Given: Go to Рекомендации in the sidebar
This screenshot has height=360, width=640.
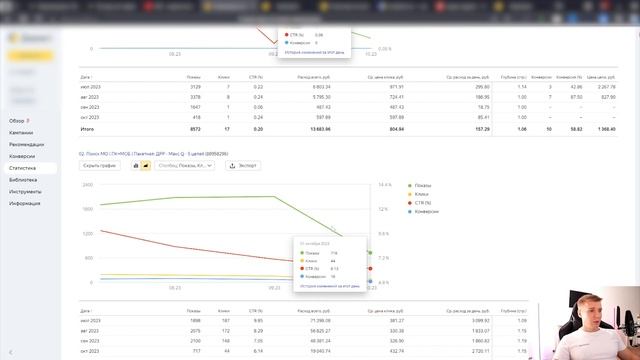Looking at the screenshot, I should pos(26,144).
